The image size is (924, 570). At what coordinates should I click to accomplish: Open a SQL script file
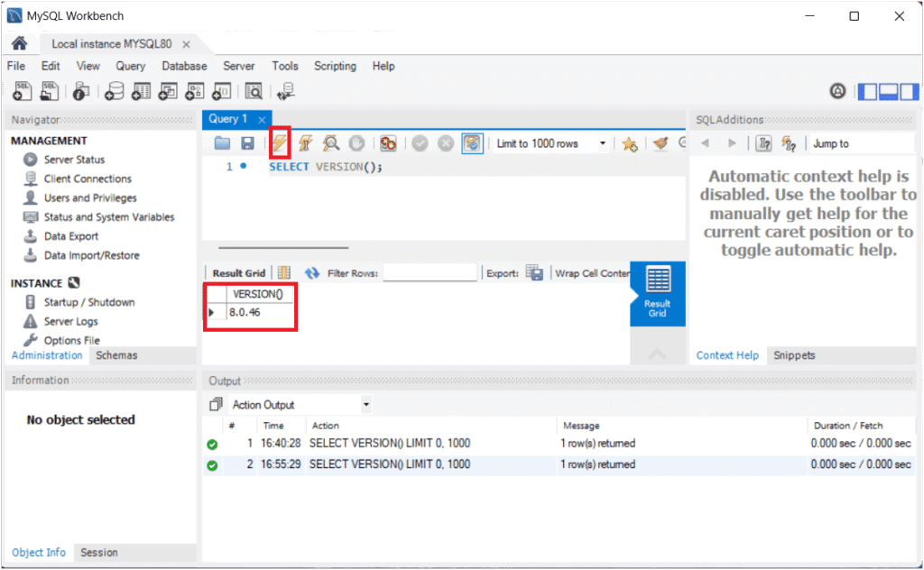50,91
